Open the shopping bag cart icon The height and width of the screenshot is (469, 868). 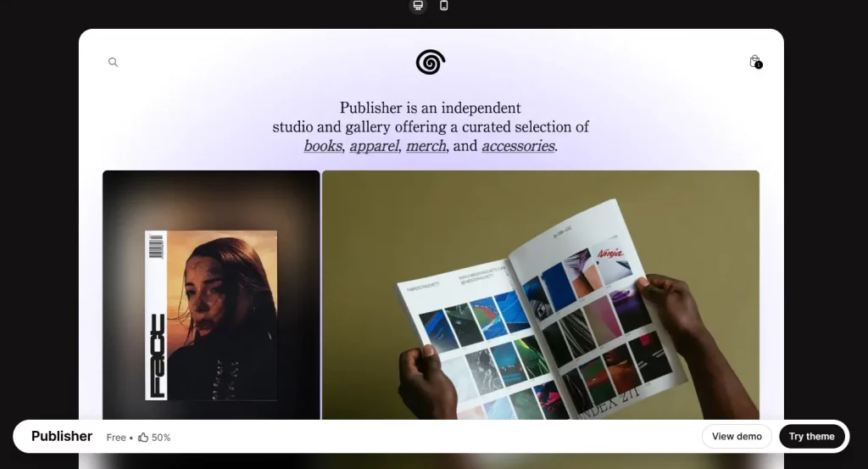754,61
